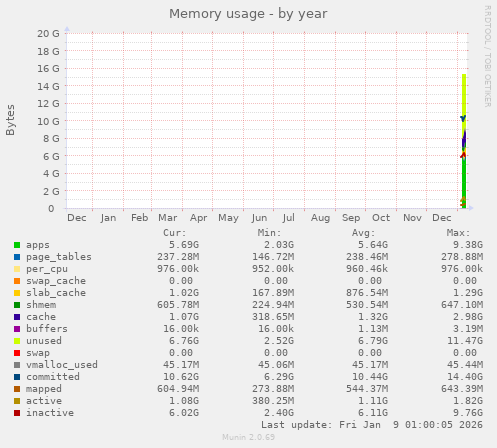Click the mapped brown legend swatch
Viewport: 497px width, 448px height.
click(x=17, y=389)
